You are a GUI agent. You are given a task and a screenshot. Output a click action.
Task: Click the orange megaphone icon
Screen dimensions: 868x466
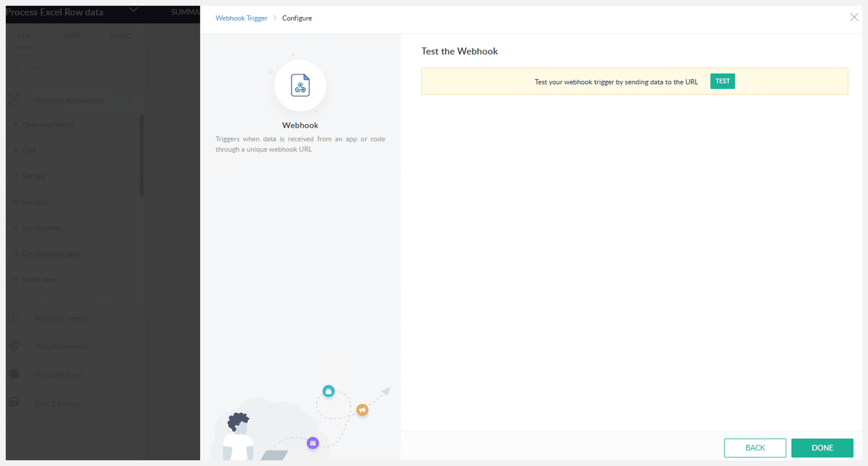pos(362,410)
